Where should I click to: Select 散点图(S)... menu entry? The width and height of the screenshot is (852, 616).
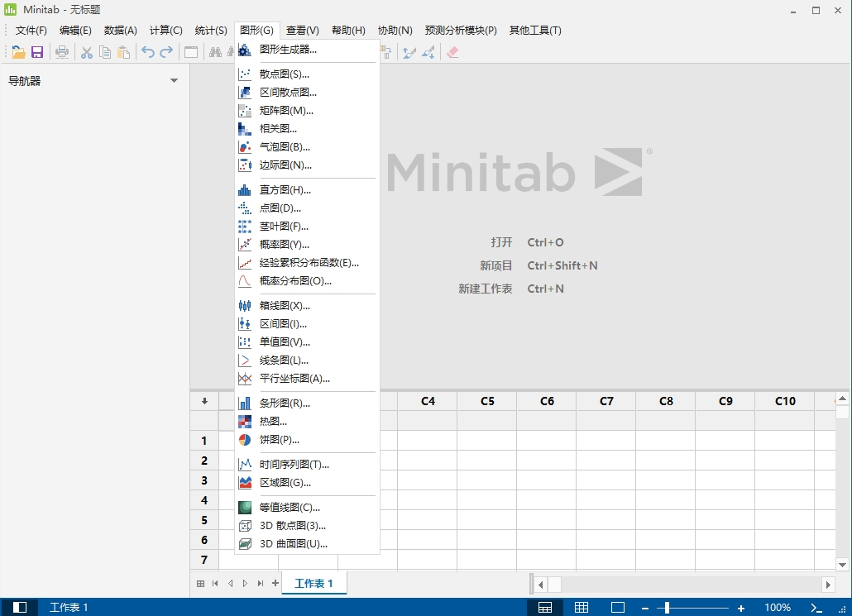(x=307, y=74)
